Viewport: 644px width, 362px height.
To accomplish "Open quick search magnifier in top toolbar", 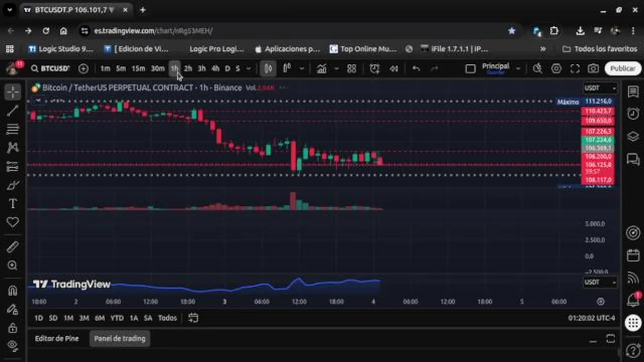I will [537, 68].
